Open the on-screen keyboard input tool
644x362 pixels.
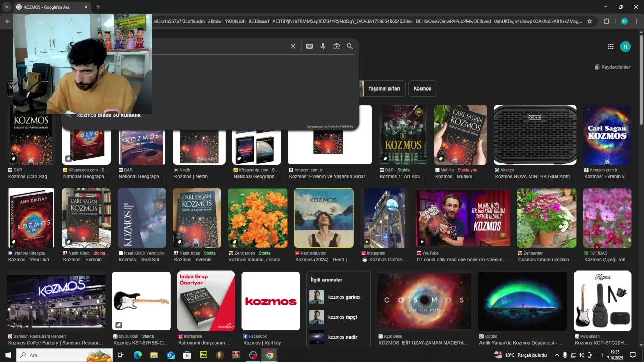[x=309, y=46]
